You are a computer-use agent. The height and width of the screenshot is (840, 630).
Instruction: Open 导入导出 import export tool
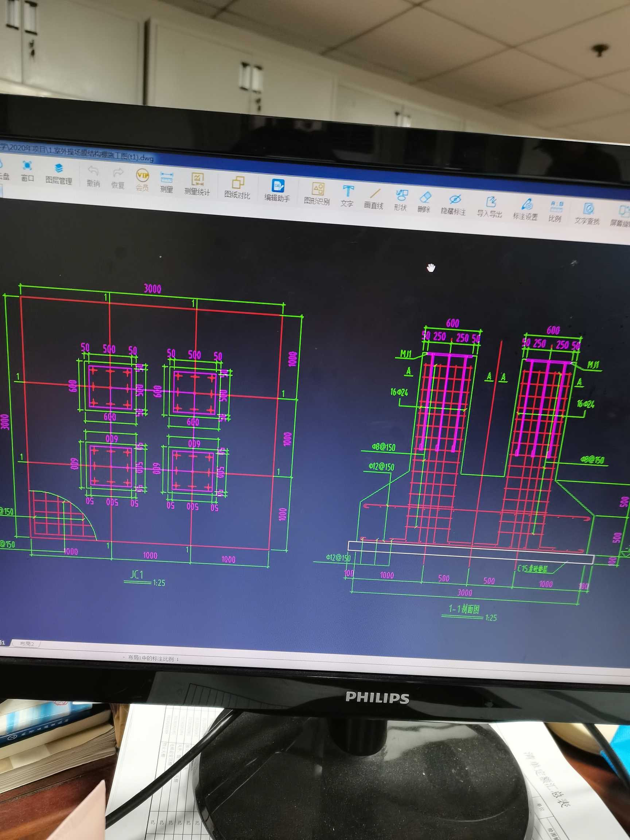coord(490,207)
